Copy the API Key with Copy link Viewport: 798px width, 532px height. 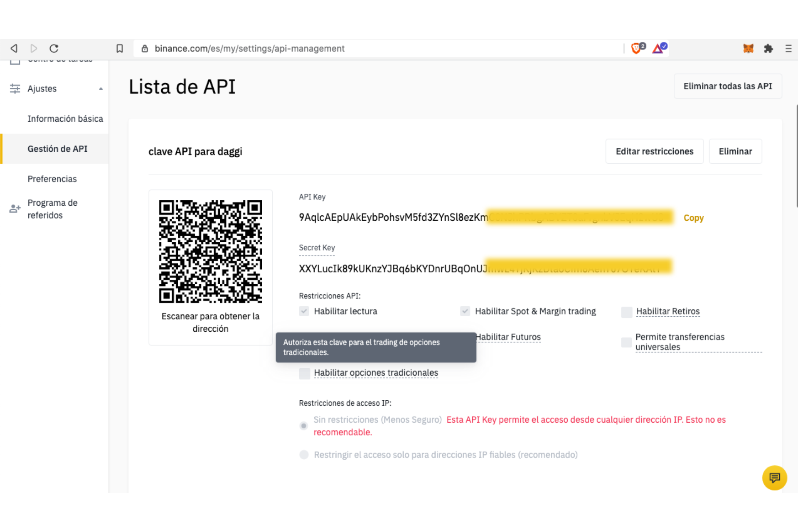point(693,218)
